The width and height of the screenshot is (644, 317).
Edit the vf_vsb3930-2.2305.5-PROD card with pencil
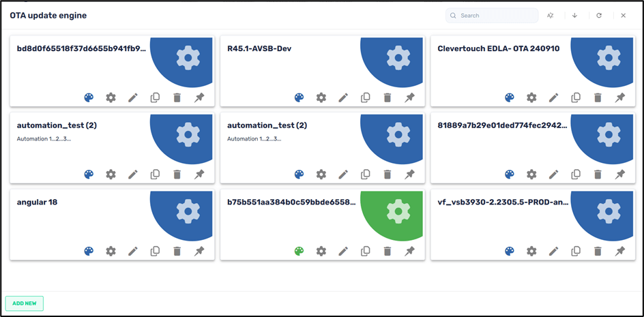click(x=553, y=251)
